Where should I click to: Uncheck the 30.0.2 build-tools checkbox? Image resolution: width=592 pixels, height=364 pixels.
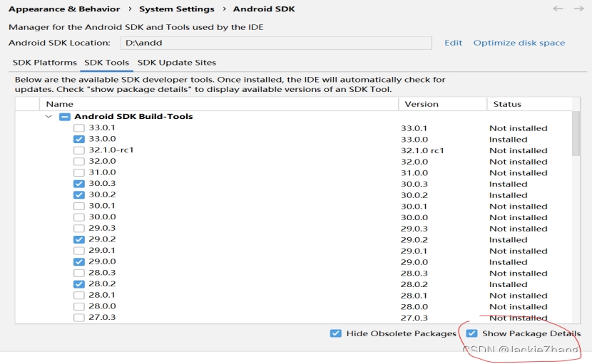click(79, 195)
